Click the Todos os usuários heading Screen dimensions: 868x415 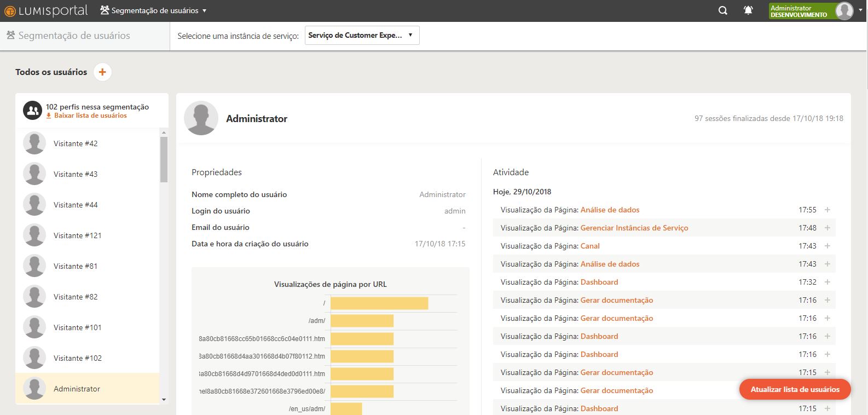click(51, 72)
